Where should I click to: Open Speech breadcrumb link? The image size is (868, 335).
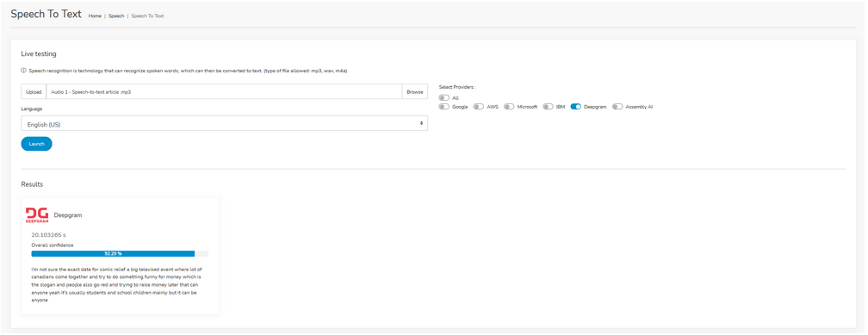(116, 16)
